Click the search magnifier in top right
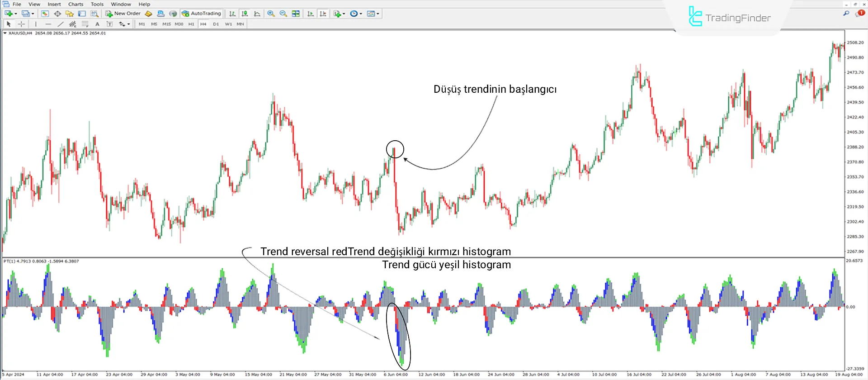 (x=846, y=14)
